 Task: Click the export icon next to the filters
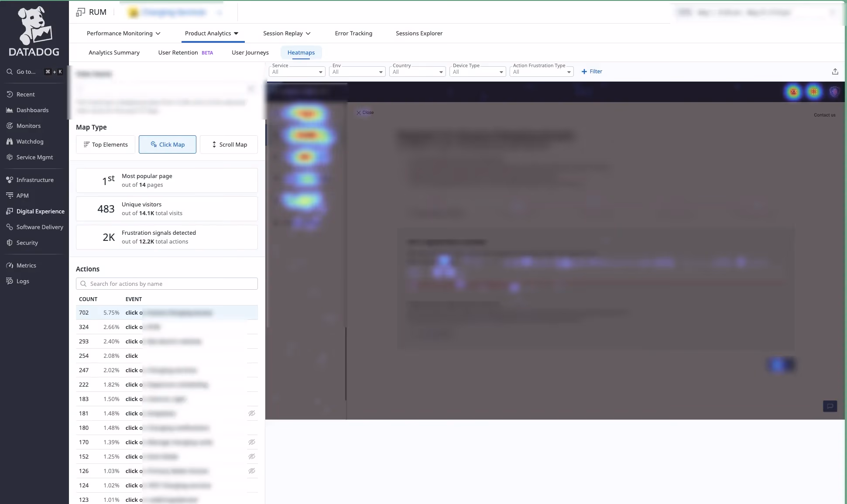(x=835, y=71)
